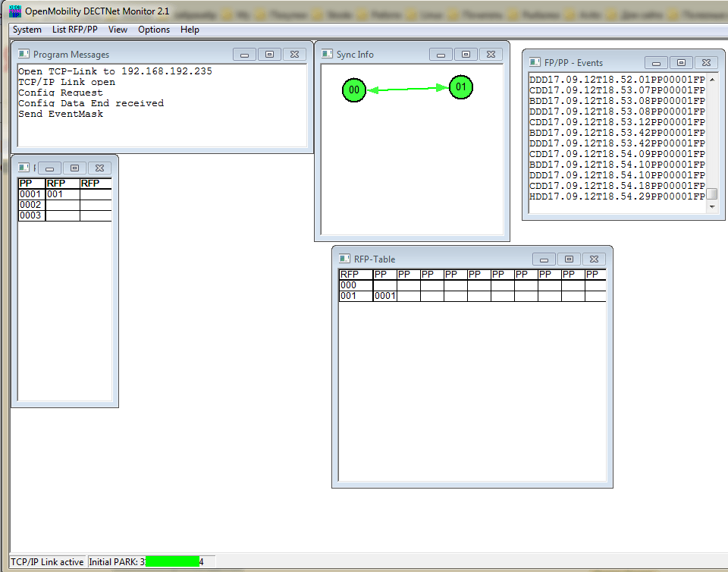Click the 'Config Data End received' message
The height and width of the screenshot is (572, 728).
91,103
